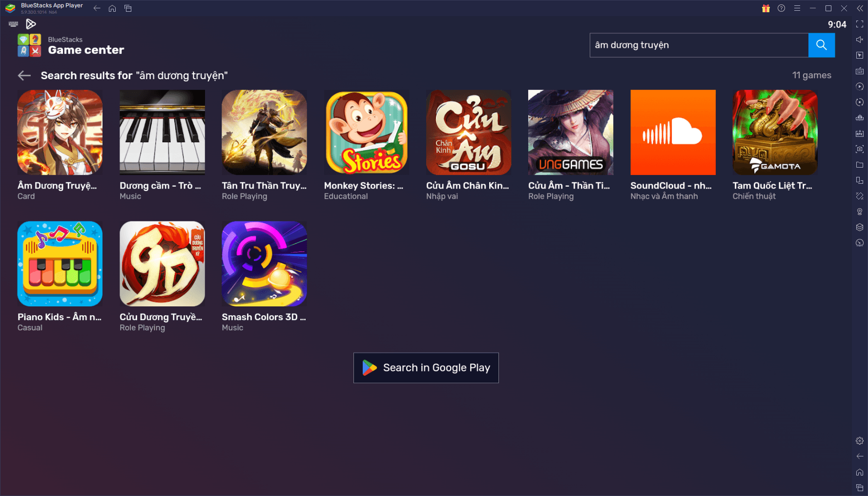Mute the volume using speaker icon

tap(860, 40)
